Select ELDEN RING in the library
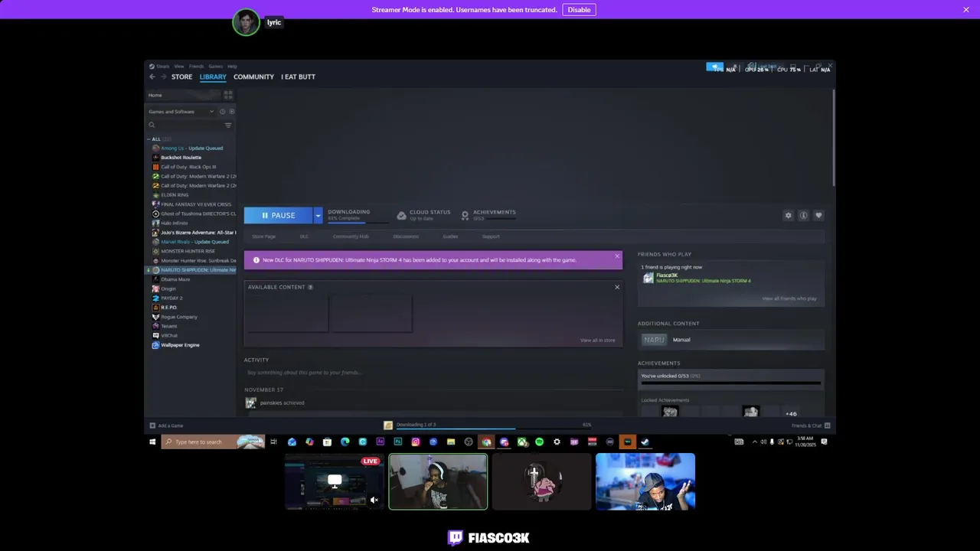Viewport: 980px width, 551px height. 175,195
